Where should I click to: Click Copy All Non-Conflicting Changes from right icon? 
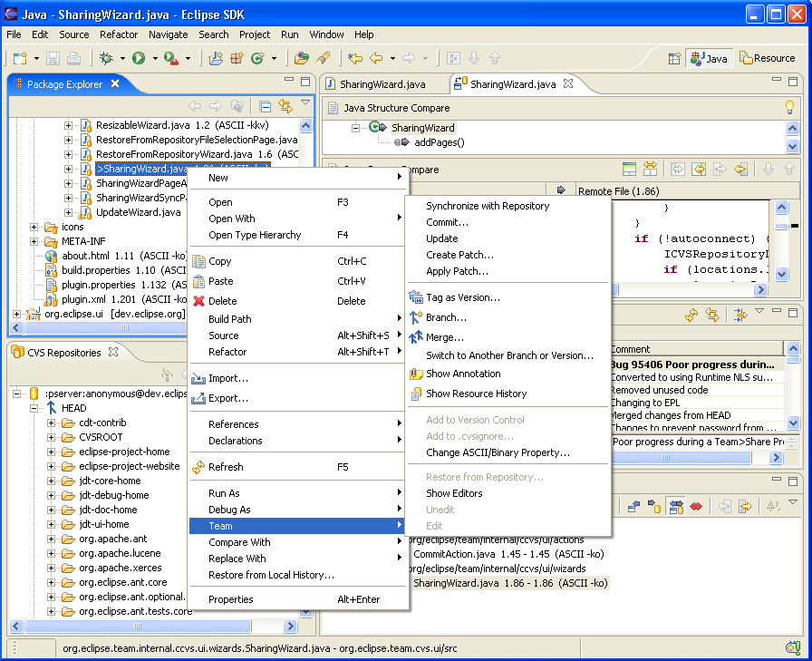pyautogui.click(x=699, y=169)
